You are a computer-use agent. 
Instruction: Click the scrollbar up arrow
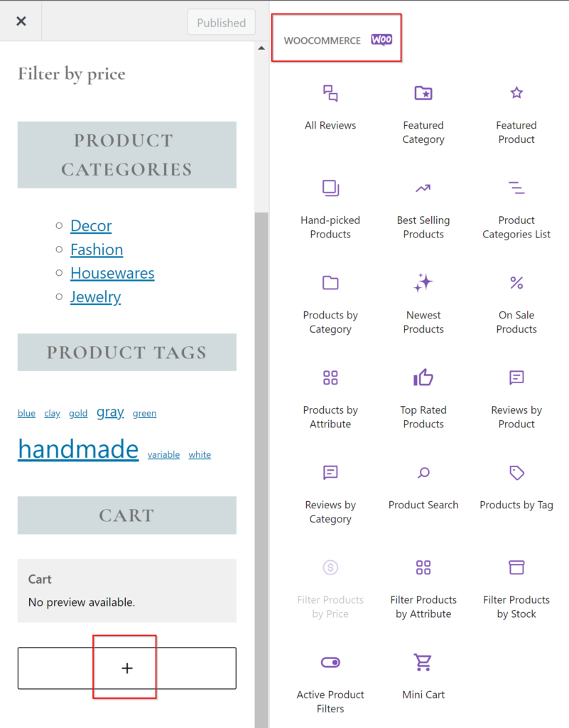click(x=261, y=48)
